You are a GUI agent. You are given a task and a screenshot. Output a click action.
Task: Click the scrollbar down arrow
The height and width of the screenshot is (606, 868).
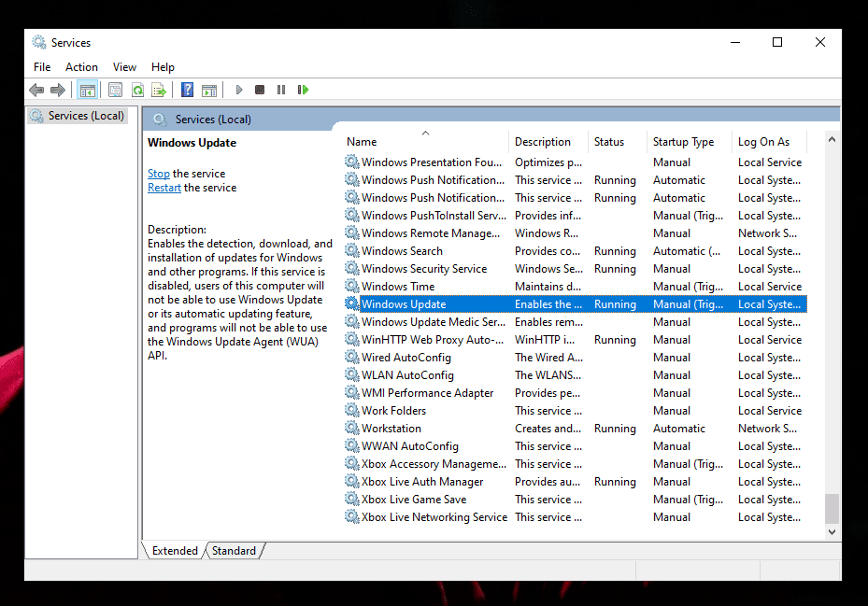point(832,532)
